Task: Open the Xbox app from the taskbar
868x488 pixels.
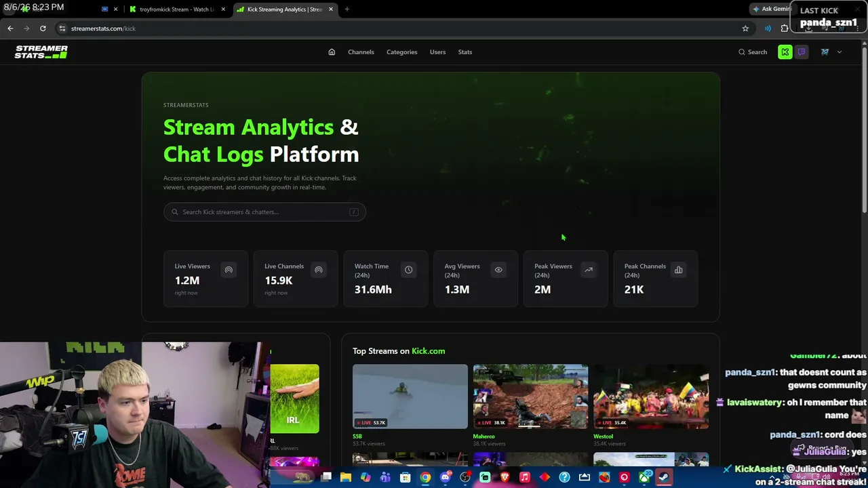Action: point(644,478)
